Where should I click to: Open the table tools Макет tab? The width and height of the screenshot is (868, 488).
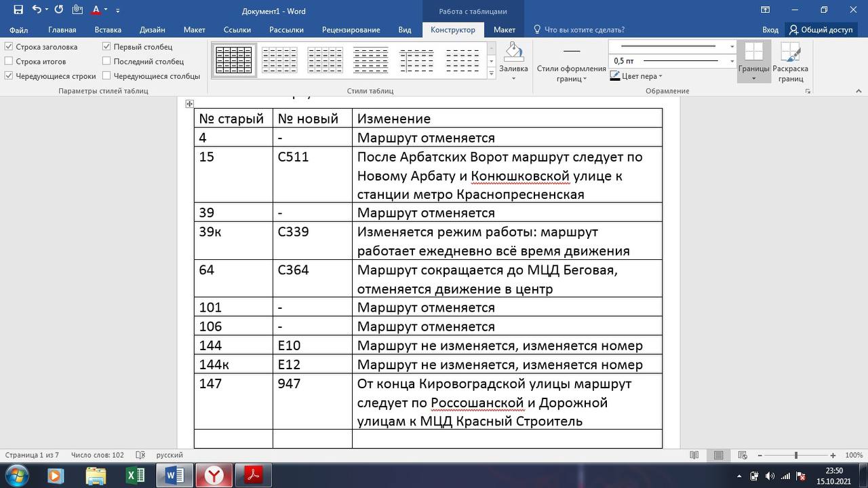point(504,30)
